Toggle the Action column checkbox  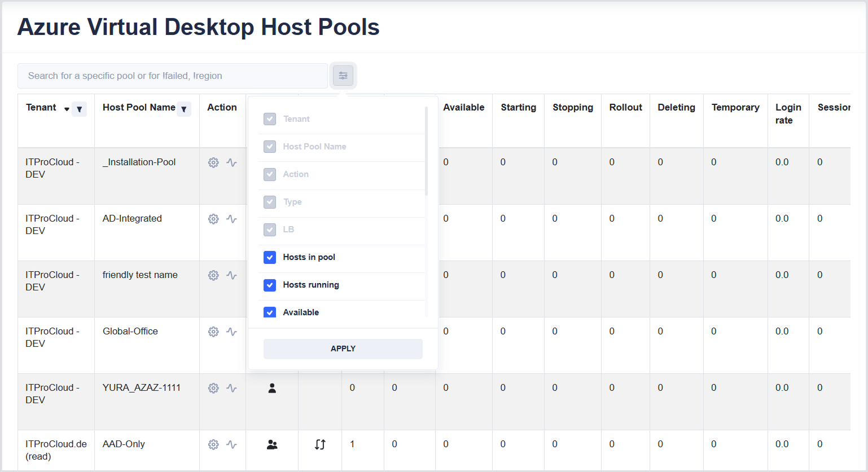click(270, 174)
